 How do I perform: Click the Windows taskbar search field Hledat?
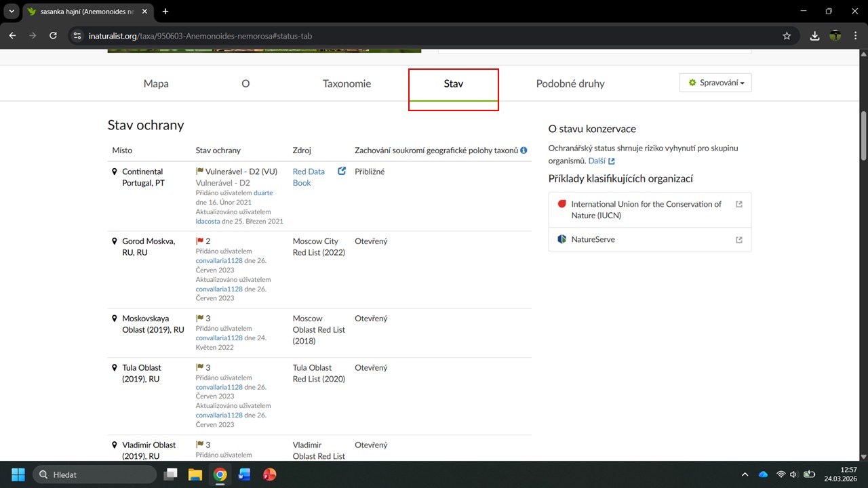(x=95, y=474)
